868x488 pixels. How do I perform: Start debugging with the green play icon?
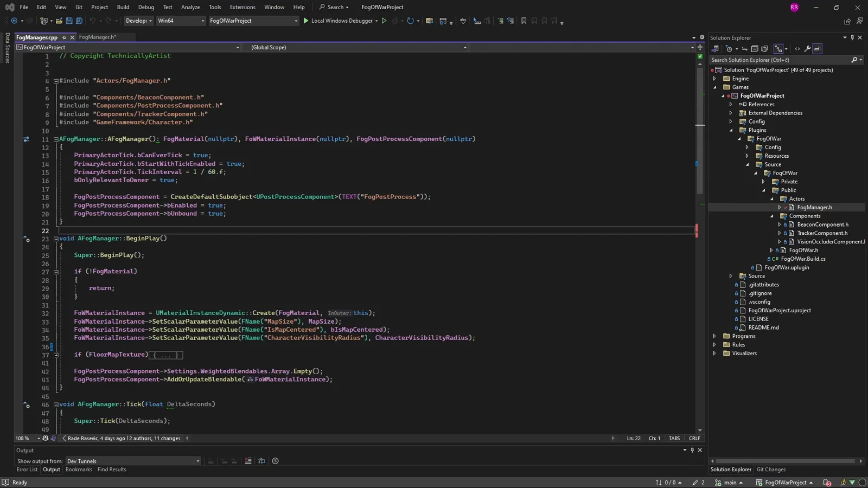[x=306, y=21]
